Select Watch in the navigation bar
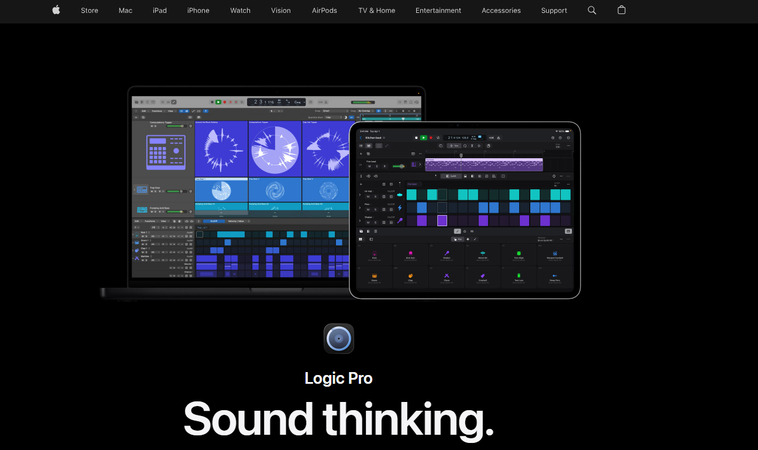 [240, 10]
